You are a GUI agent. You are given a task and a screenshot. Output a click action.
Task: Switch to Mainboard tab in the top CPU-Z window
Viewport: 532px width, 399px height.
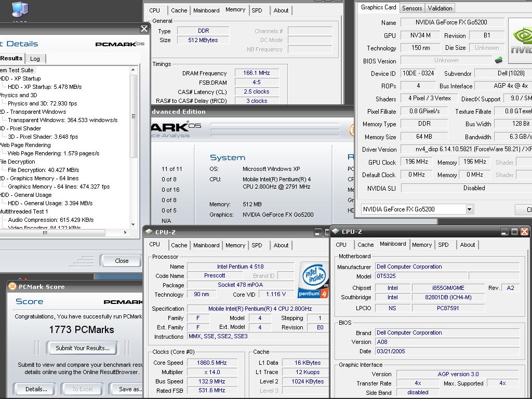[206, 10]
